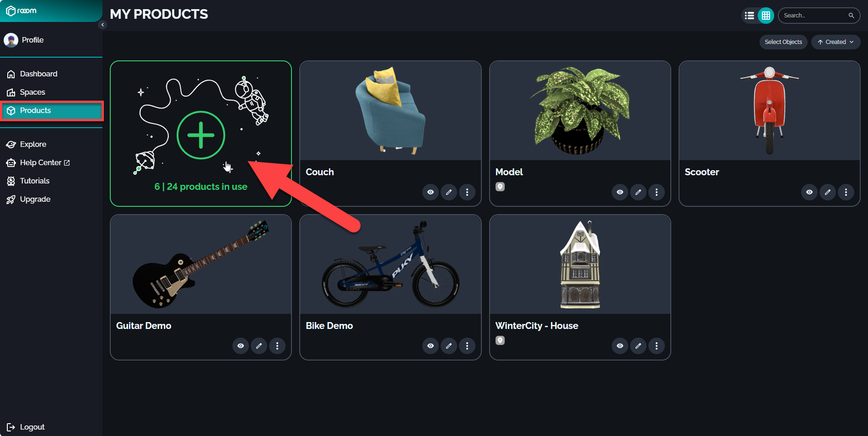Screen dimensions: 868x436
Task: Toggle visibility eye on Couch product
Action: (x=431, y=192)
